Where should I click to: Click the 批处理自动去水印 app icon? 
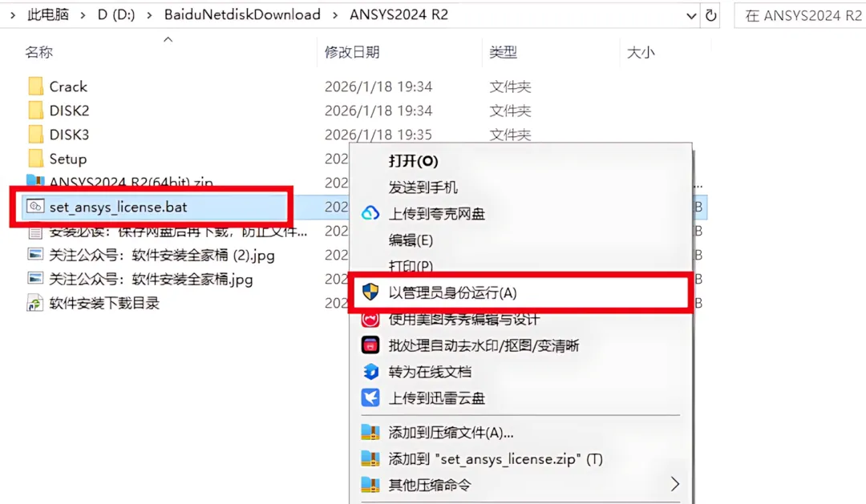pos(370,345)
